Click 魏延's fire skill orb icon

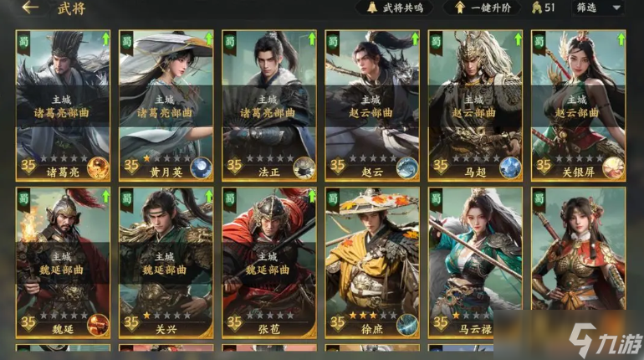coord(98,325)
